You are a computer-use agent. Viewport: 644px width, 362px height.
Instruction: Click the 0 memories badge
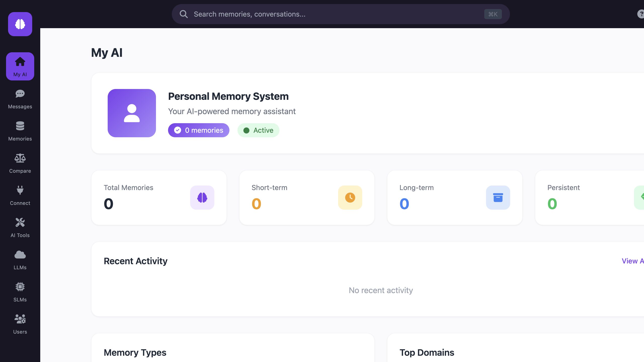(198, 130)
